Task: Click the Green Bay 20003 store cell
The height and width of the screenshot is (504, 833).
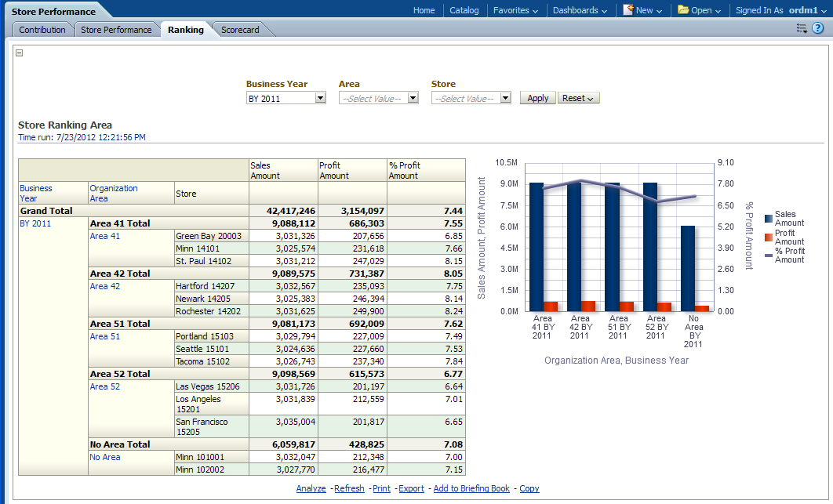Action: [x=212, y=236]
